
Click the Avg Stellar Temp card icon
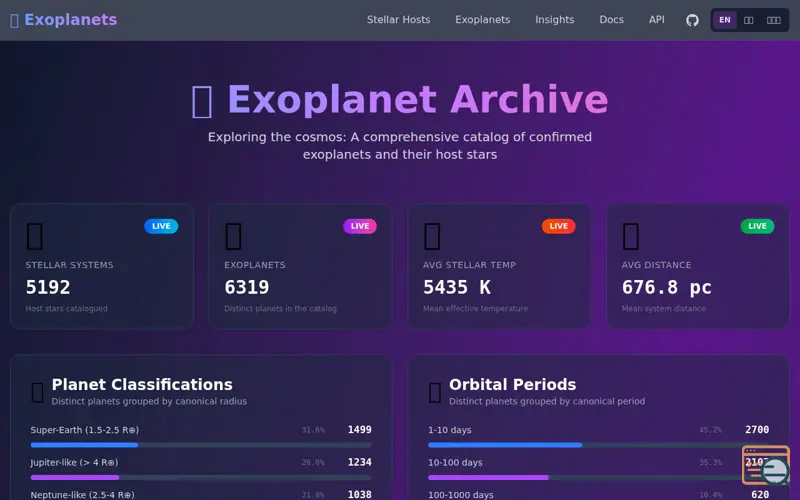pos(432,236)
